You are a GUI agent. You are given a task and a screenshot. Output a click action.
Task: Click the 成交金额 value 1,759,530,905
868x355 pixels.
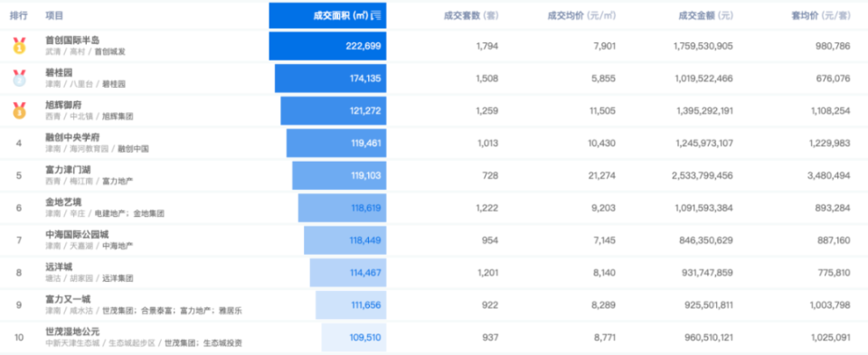[703, 46]
